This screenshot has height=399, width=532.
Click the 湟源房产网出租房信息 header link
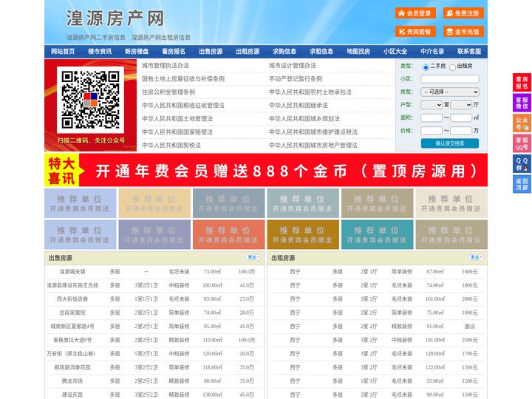[x=161, y=38]
